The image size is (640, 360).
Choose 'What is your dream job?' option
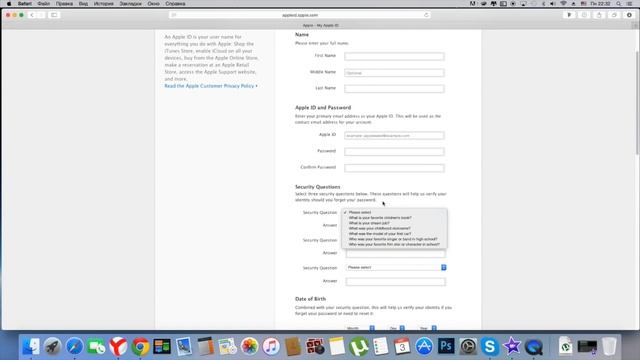click(394, 223)
